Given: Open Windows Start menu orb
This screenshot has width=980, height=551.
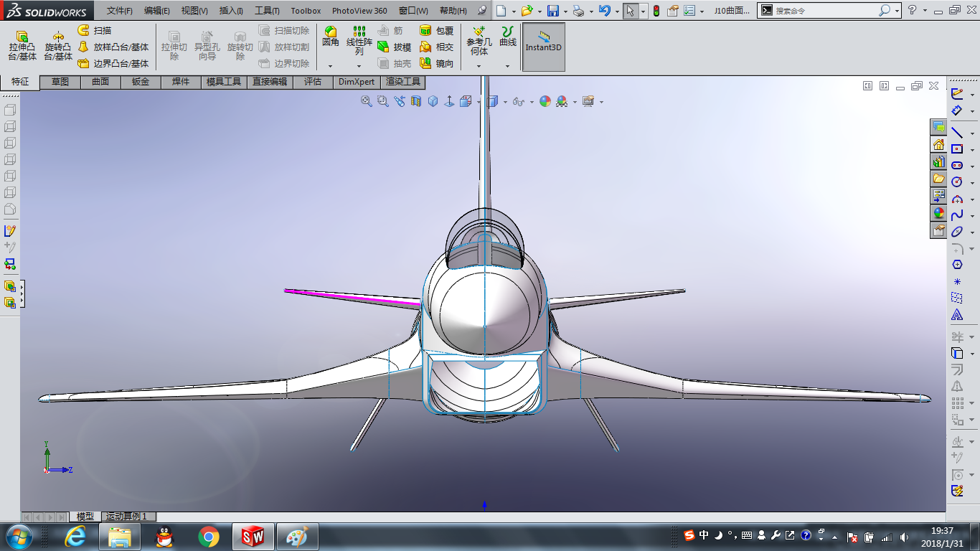Looking at the screenshot, I should click(19, 536).
